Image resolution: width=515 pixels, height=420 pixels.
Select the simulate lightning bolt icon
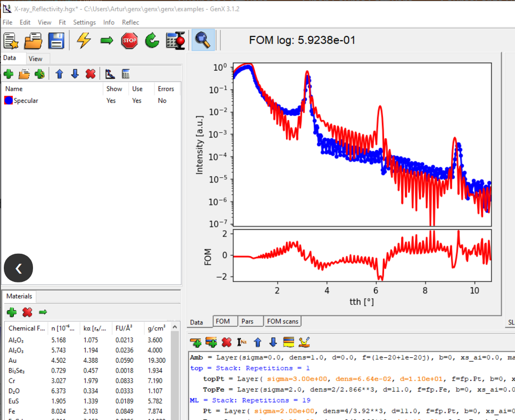83,40
